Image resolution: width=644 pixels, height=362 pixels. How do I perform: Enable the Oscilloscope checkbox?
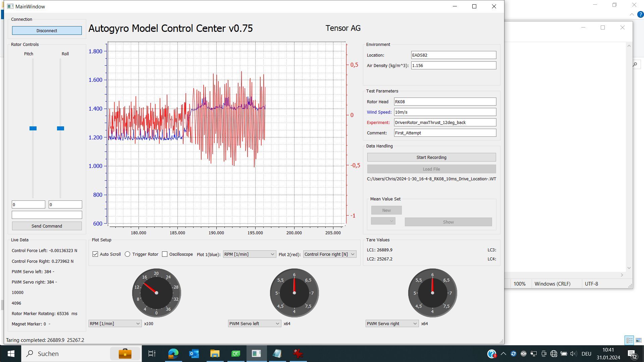point(165,254)
